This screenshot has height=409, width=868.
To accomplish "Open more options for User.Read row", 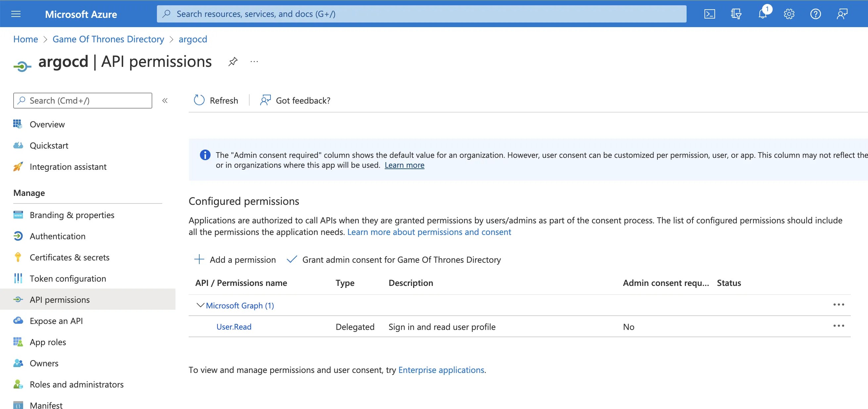I will 838,326.
